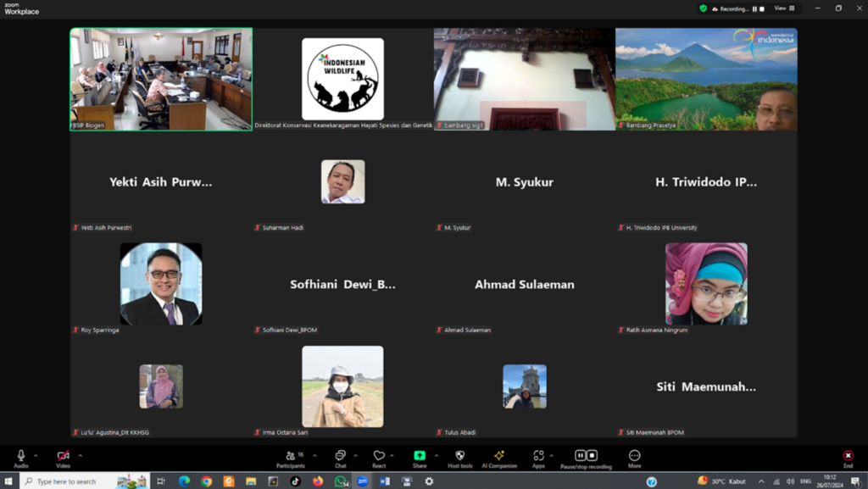
Task: Open the View layout menu
Action: click(x=784, y=8)
